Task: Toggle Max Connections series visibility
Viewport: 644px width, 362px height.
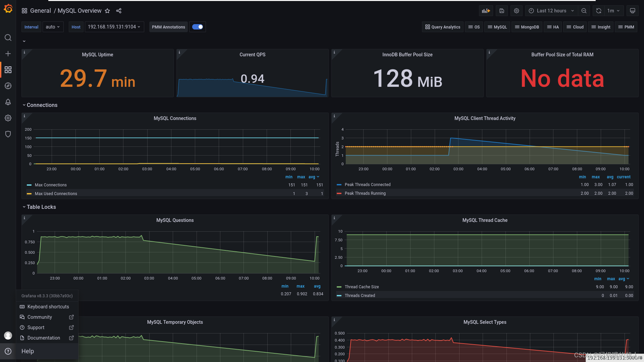Action: (x=51, y=185)
